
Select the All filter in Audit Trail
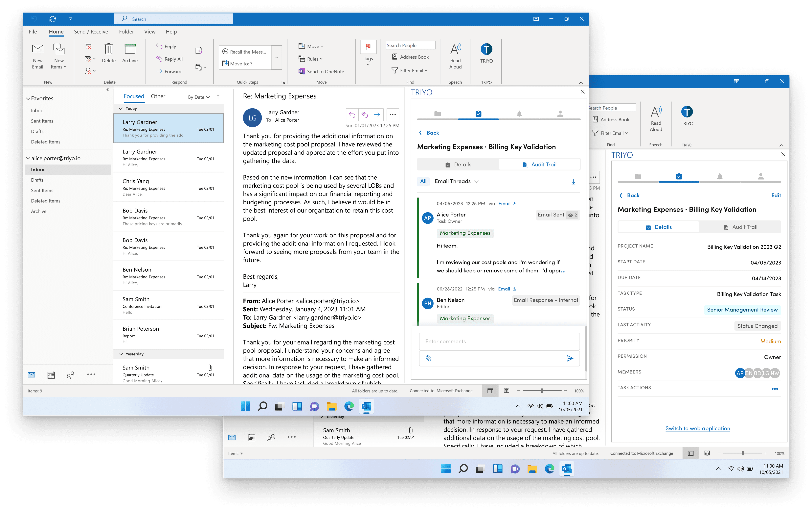click(423, 181)
